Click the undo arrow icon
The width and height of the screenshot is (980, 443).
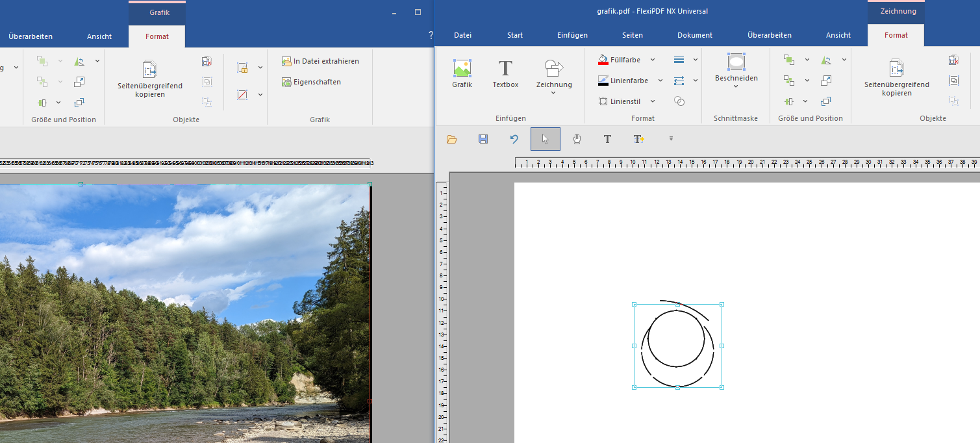coord(514,139)
